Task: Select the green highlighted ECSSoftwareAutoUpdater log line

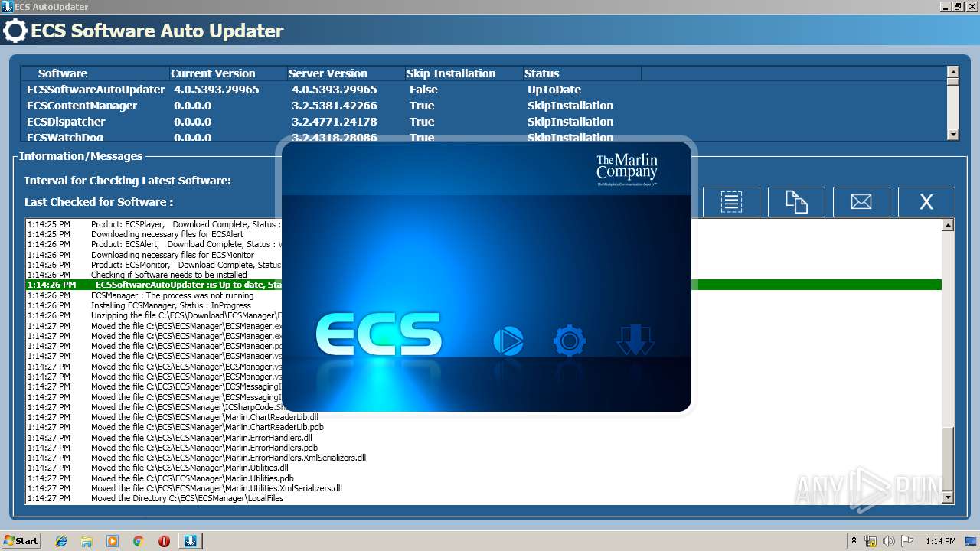Action: click(x=484, y=285)
